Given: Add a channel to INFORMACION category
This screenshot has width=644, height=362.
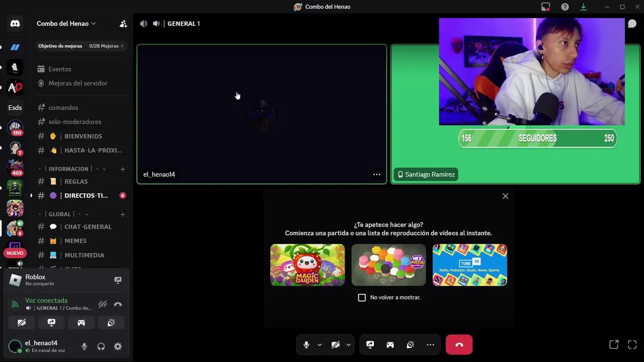Looking at the screenshot, I should tap(122, 169).
